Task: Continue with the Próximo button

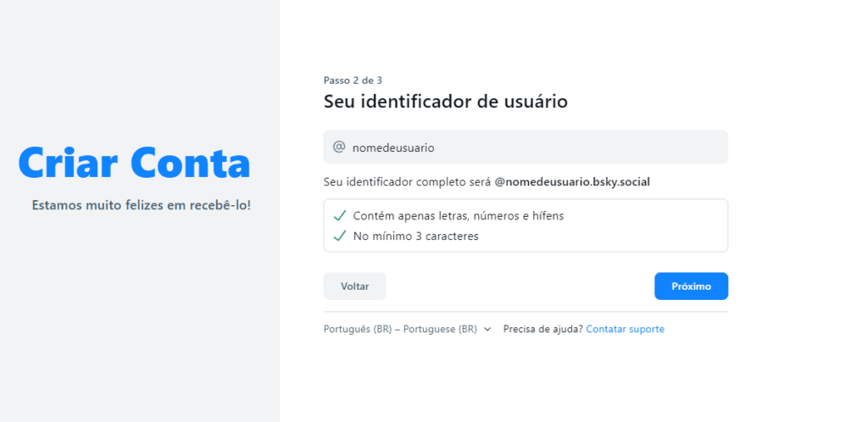Action: pos(691,286)
